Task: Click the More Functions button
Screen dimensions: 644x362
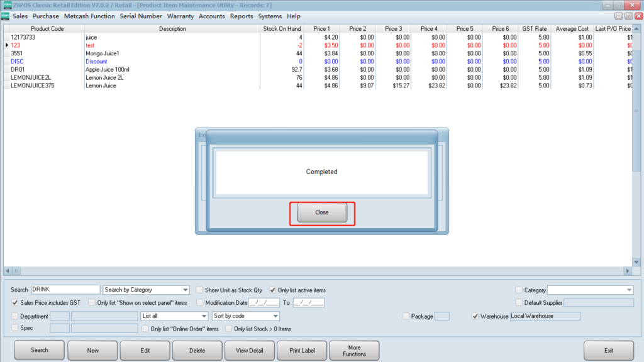Action: click(x=354, y=350)
